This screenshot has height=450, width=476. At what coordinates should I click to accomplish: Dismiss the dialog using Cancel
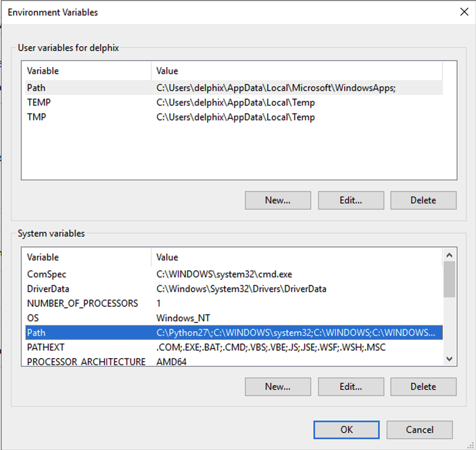419,430
